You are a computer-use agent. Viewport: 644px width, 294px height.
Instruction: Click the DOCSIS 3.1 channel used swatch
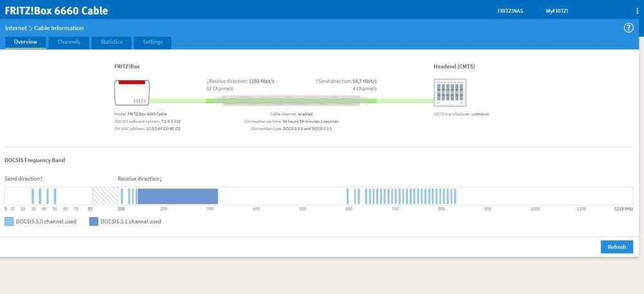(94, 222)
